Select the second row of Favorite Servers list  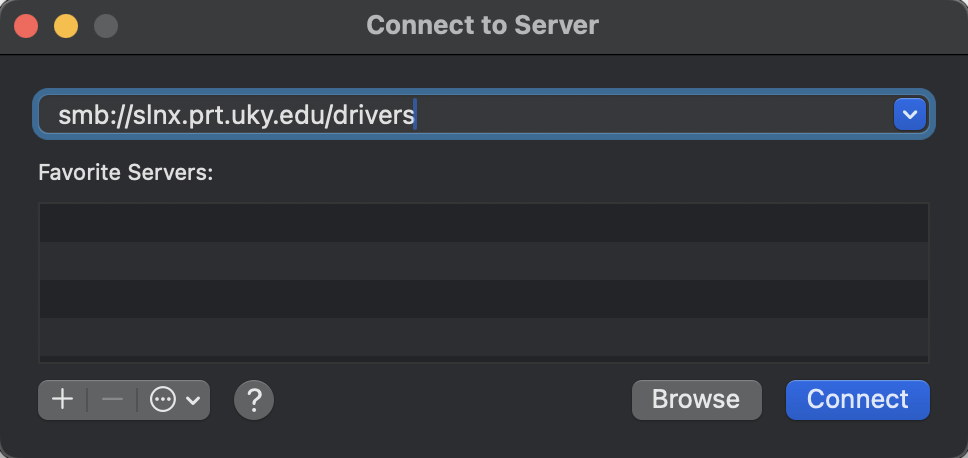[x=483, y=261]
